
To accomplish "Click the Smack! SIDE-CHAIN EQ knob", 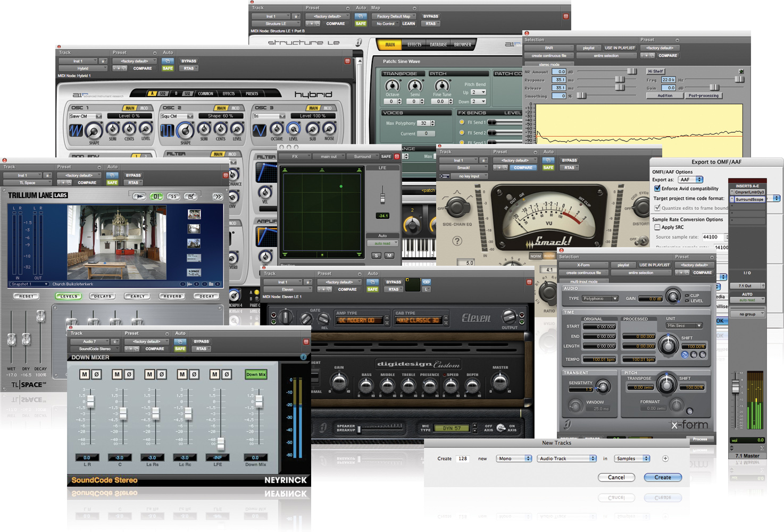I will 457,207.
